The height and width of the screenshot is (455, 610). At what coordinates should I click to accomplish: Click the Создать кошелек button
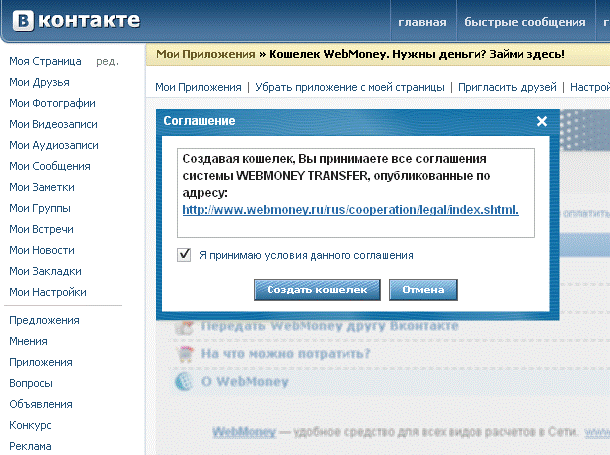click(x=317, y=290)
